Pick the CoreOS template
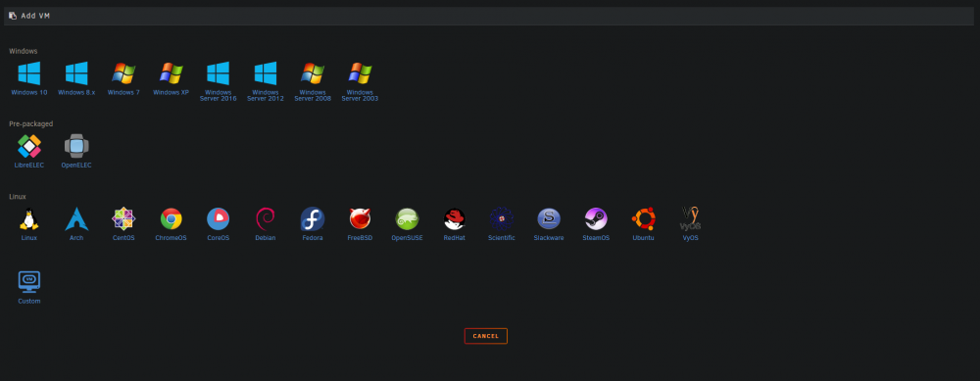 tap(219, 219)
